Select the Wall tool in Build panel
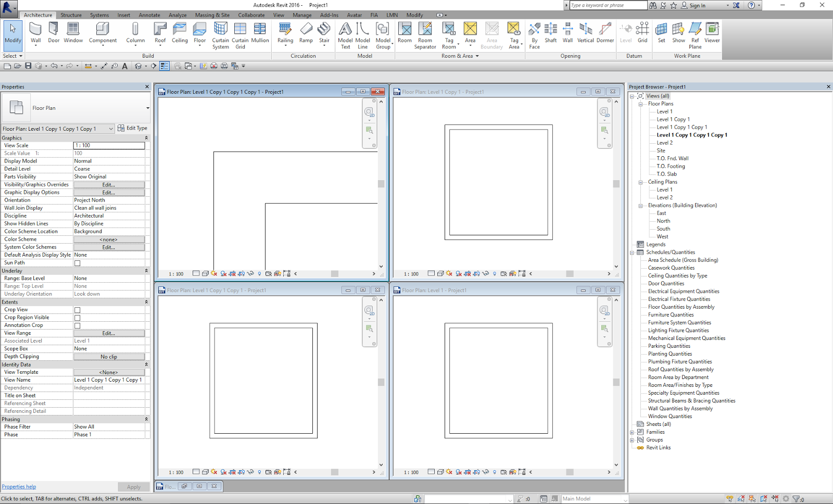Screen dimensions: 833x504 click(x=35, y=34)
